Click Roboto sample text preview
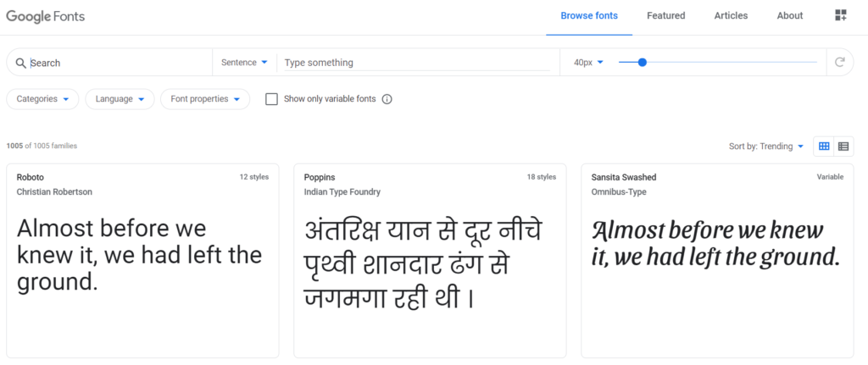 click(x=140, y=255)
